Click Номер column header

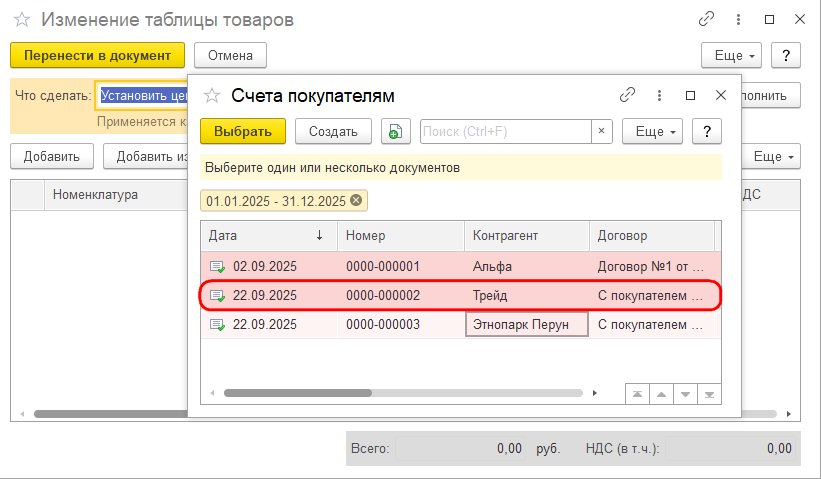pos(401,236)
